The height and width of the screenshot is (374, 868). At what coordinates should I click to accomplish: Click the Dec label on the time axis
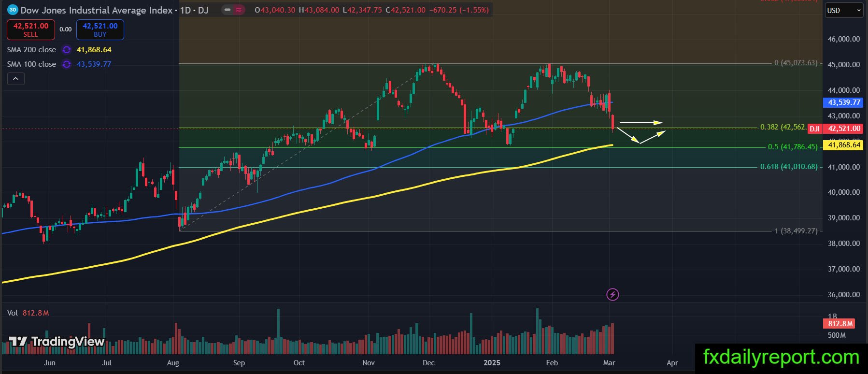point(428,363)
